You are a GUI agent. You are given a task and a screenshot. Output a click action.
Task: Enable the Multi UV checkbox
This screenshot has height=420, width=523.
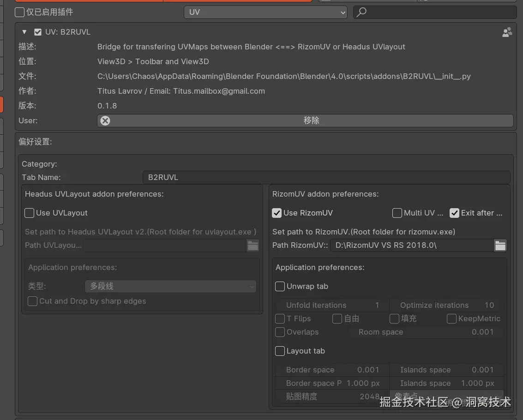pyautogui.click(x=397, y=213)
